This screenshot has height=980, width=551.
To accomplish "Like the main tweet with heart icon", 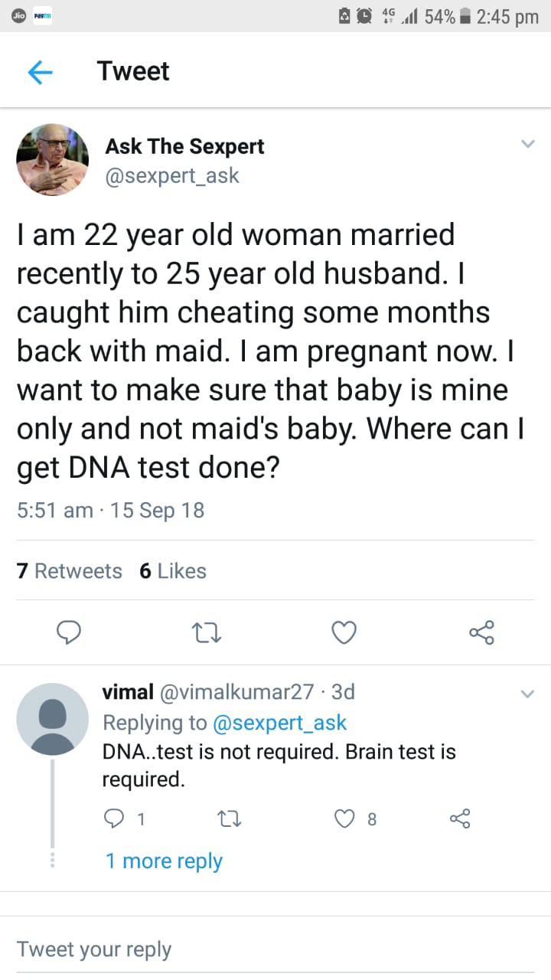I will [x=344, y=632].
